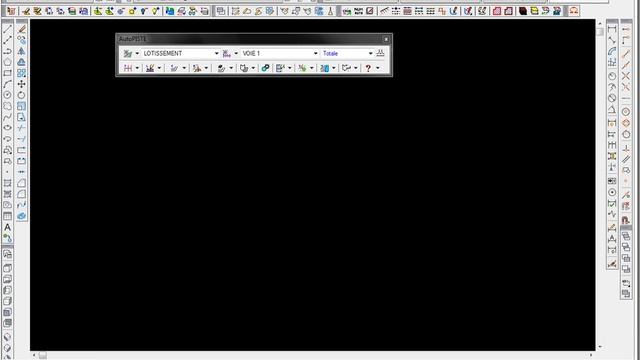Select the Linear Dimension tool
Viewport: 640px width, 360px height.
point(612,29)
